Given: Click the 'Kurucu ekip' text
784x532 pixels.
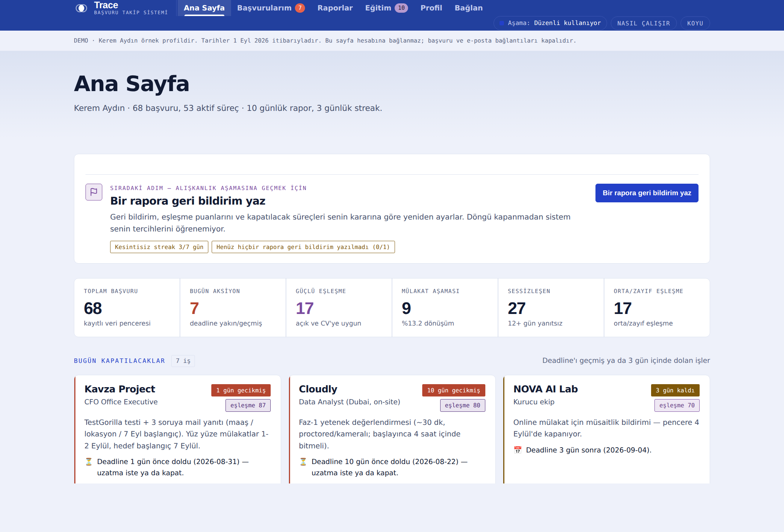Looking at the screenshot, I should click(534, 402).
